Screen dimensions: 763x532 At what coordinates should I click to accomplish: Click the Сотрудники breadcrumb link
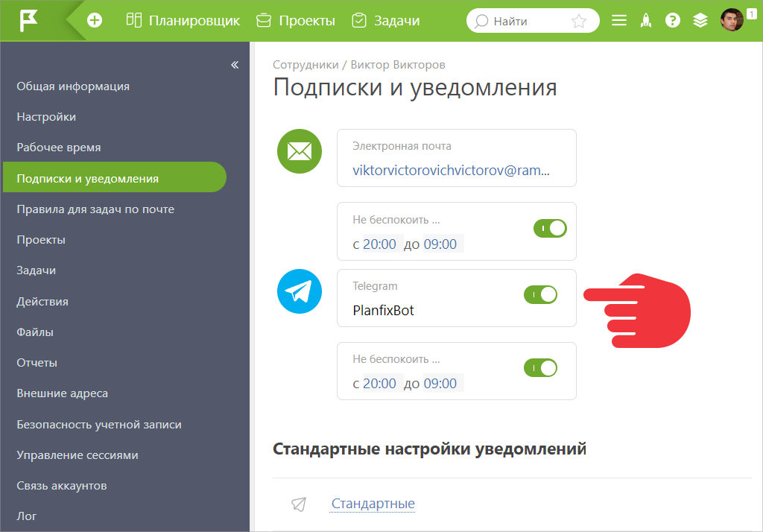[305, 65]
